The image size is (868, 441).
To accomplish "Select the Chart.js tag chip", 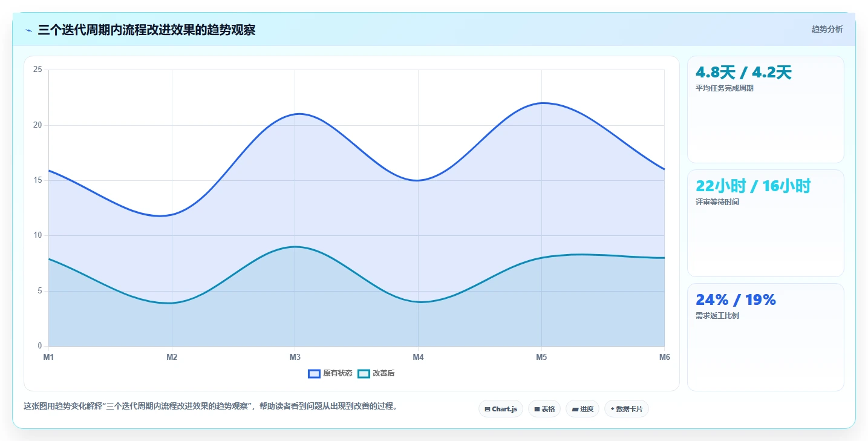I will [501, 409].
